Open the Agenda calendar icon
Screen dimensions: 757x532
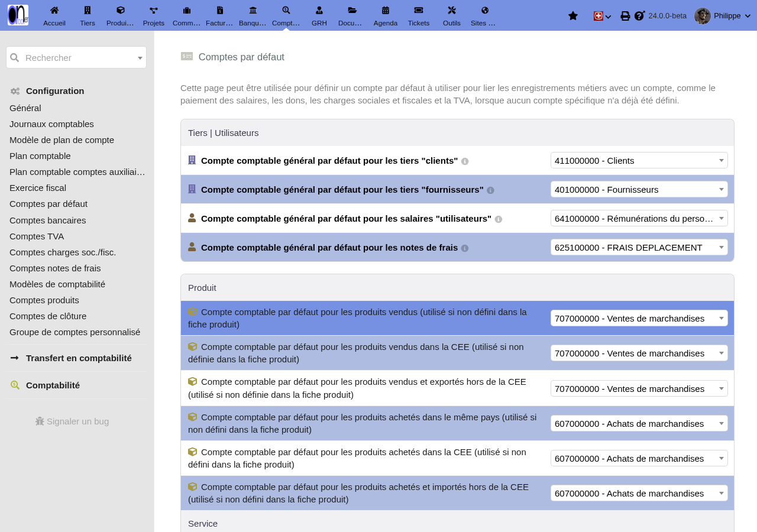point(386,10)
